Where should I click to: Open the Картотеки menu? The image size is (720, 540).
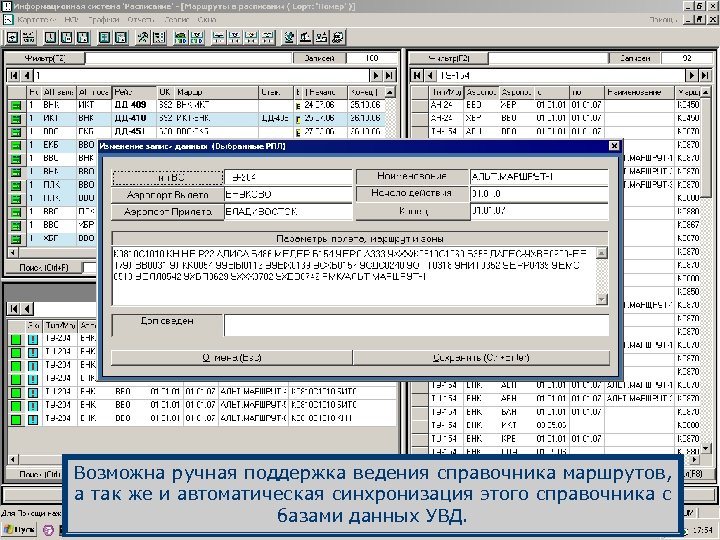point(36,20)
